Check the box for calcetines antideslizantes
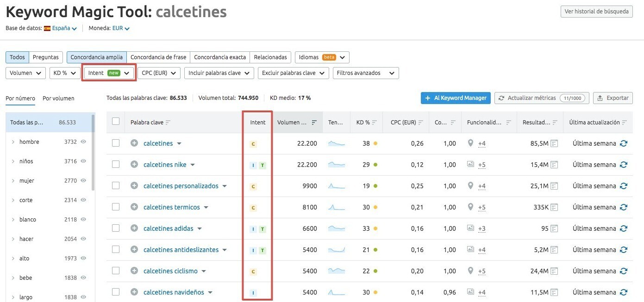Screen dimensions: 644x302 [x=116, y=250]
